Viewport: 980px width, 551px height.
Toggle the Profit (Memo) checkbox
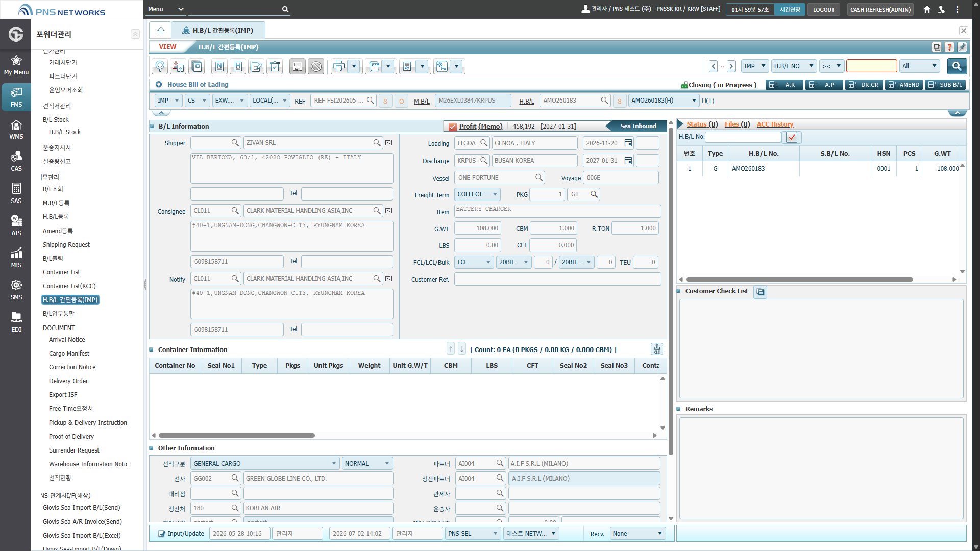pos(452,127)
